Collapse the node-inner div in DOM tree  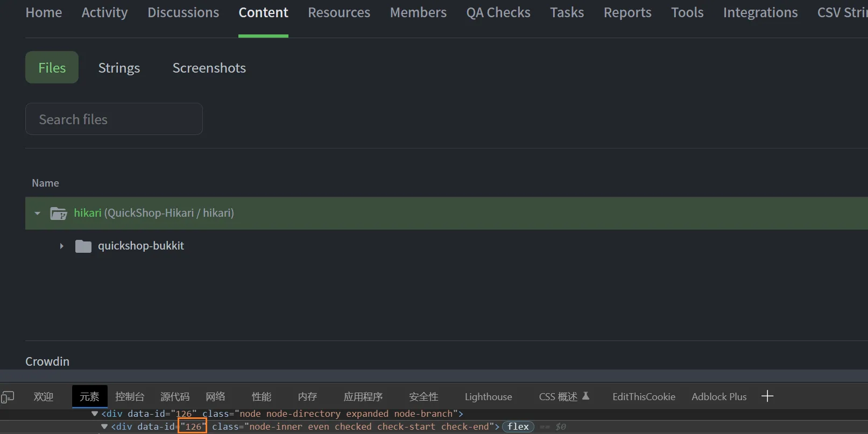coord(104,426)
